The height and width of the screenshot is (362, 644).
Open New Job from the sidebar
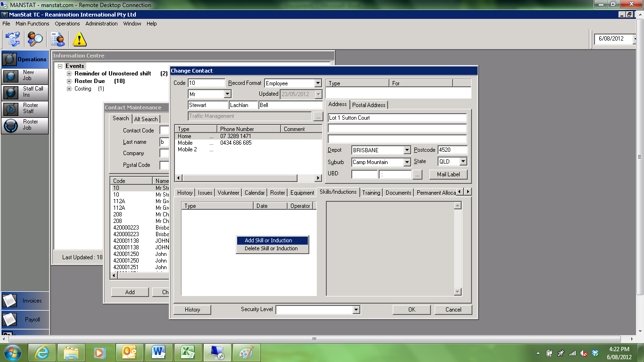[x=25, y=75]
